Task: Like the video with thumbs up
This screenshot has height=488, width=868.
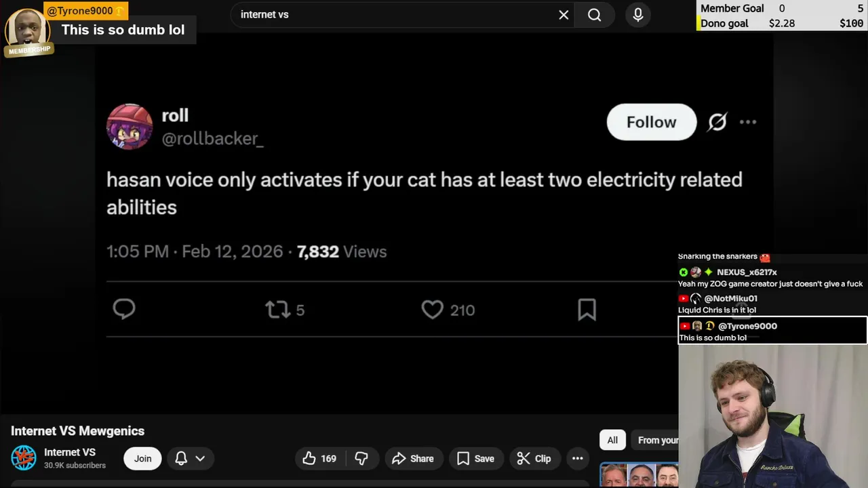Action: tap(319, 459)
